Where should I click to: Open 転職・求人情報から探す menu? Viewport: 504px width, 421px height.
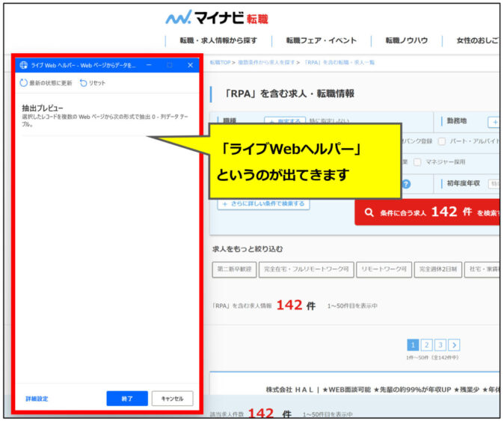218,40
